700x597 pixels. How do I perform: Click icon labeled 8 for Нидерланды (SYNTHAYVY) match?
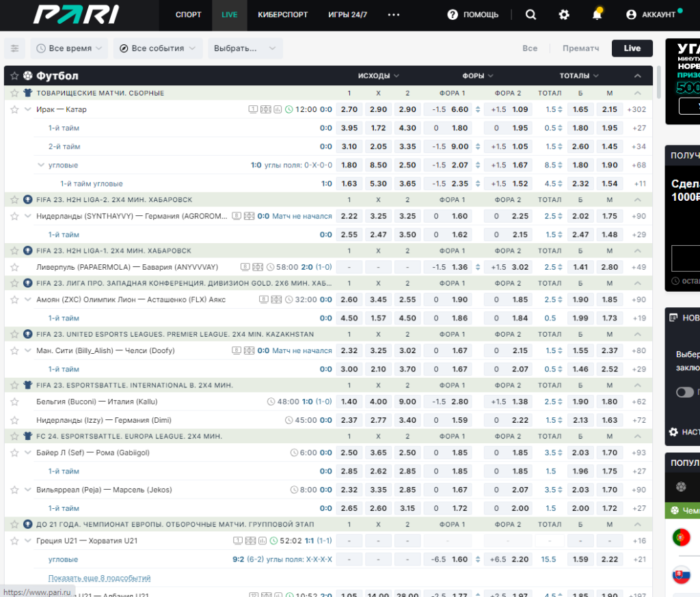[237, 216]
